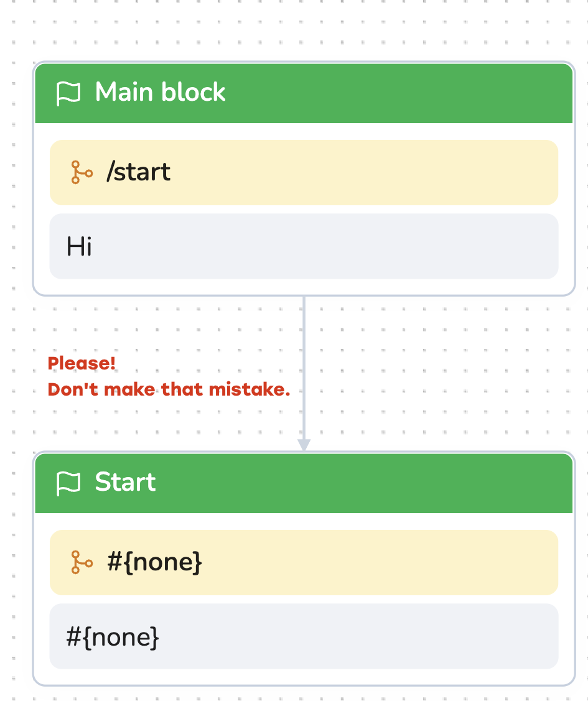The height and width of the screenshot is (701, 588).
Task: Click the 'Don't make that mistake.' note
Action: pyautogui.click(x=169, y=390)
